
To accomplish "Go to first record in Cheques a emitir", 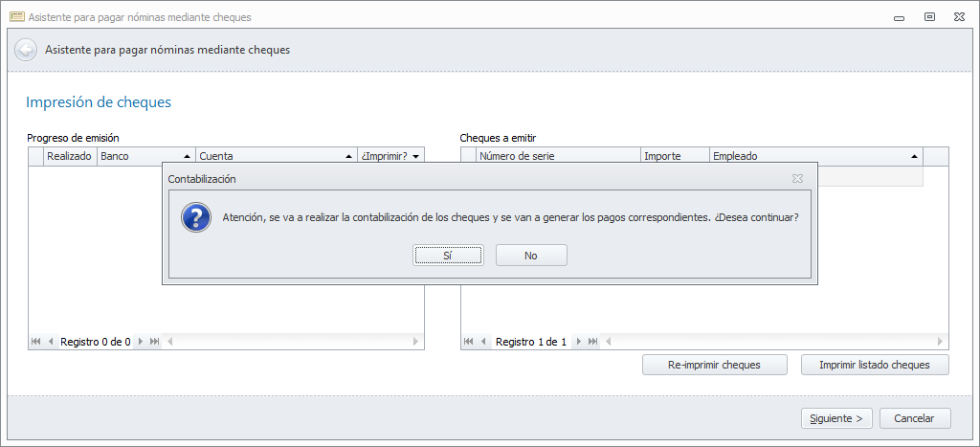I will 470,342.
